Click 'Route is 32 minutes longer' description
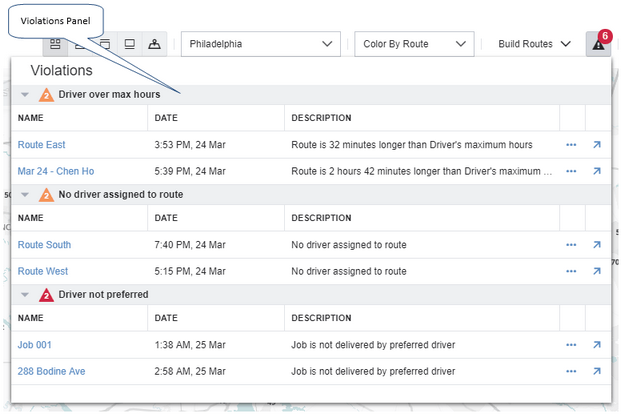Image resolution: width=621 pixels, height=414 pixels. click(412, 145)
